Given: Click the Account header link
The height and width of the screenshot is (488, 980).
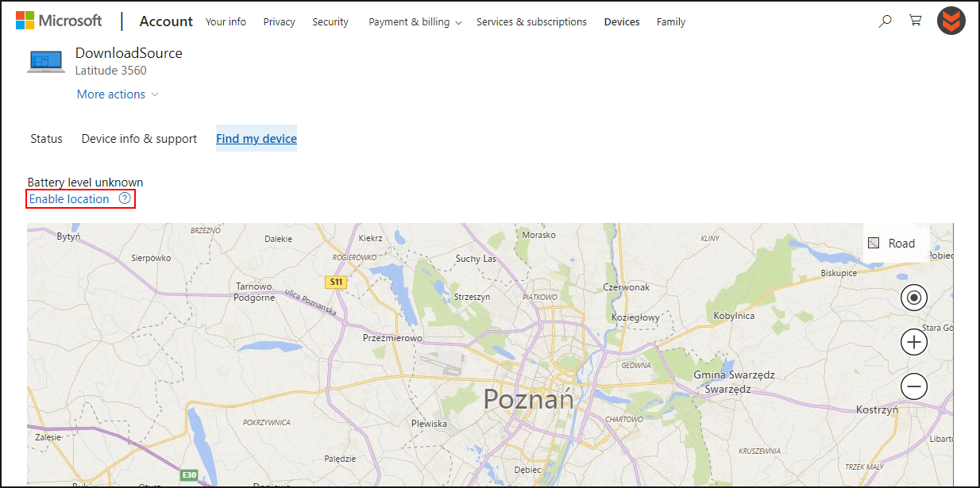Looking at the screenshot, I should 166,21.
